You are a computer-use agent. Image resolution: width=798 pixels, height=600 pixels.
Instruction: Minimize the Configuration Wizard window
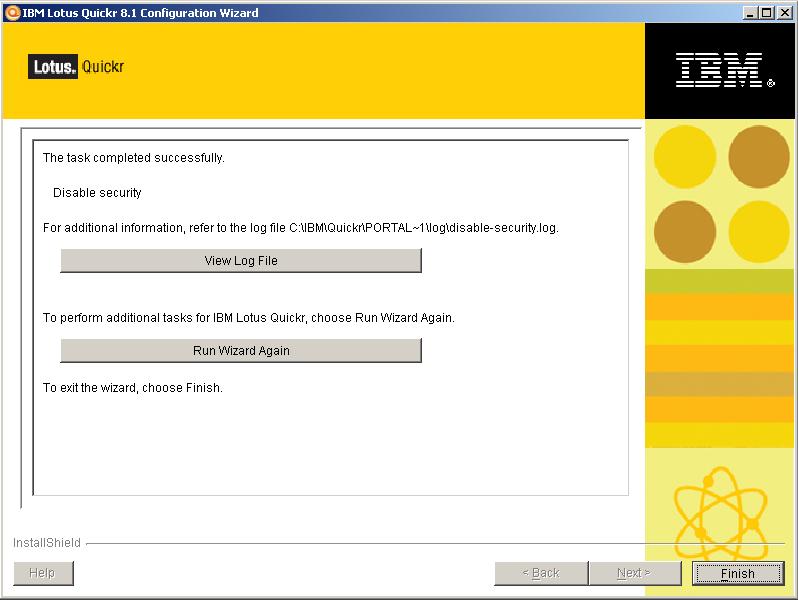pyautogui.click(x=750, y=13)
